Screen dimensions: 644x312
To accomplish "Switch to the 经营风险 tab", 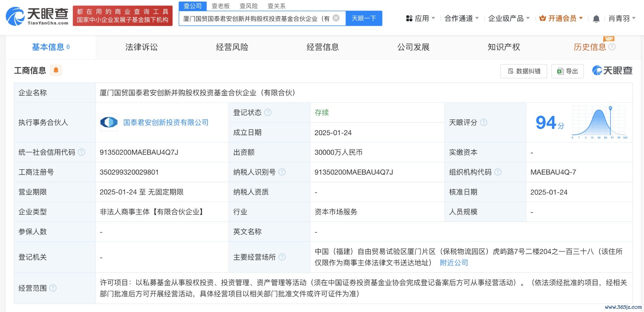I will (x=232, y=47).
